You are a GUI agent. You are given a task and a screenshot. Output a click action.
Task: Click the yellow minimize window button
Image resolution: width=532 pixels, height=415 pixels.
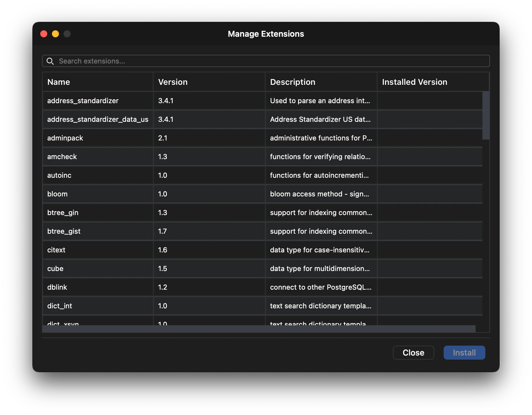[55, 34]
